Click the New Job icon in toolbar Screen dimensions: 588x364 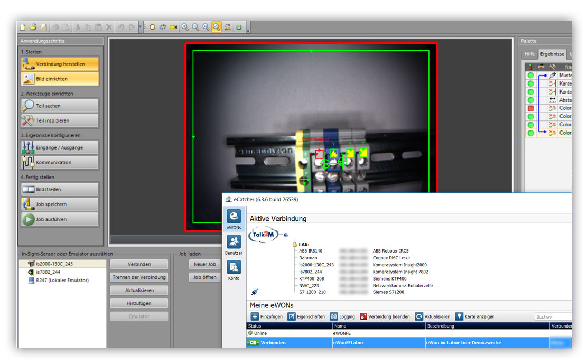pyautogui.click(x=23, y=27)
